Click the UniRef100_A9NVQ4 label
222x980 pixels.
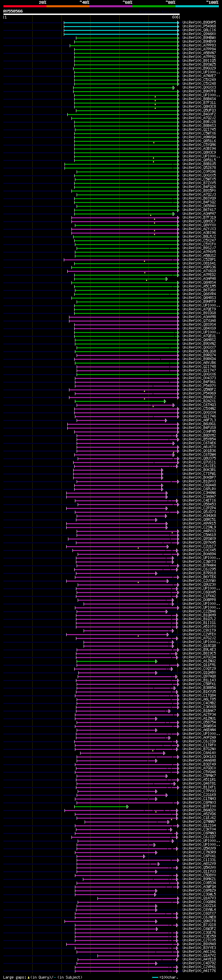point(199,137)
